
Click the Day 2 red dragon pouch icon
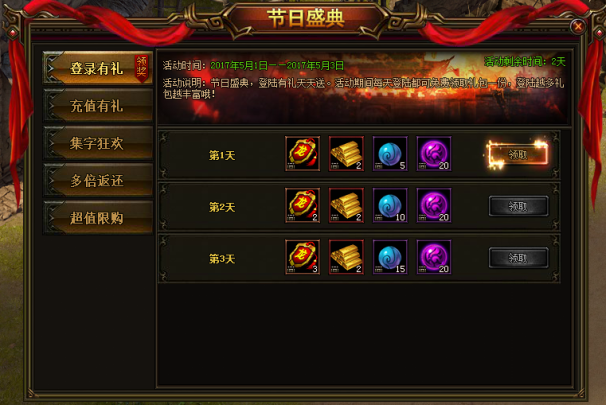click(x=302, y=205)
